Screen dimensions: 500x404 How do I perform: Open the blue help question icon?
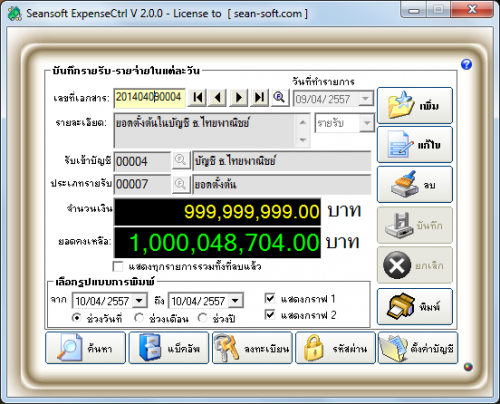click(466, 64)
